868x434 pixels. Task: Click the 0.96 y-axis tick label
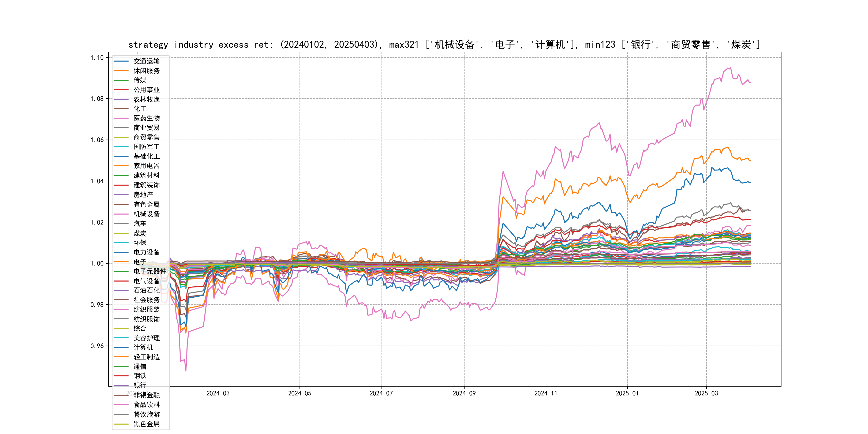point(97,346)
